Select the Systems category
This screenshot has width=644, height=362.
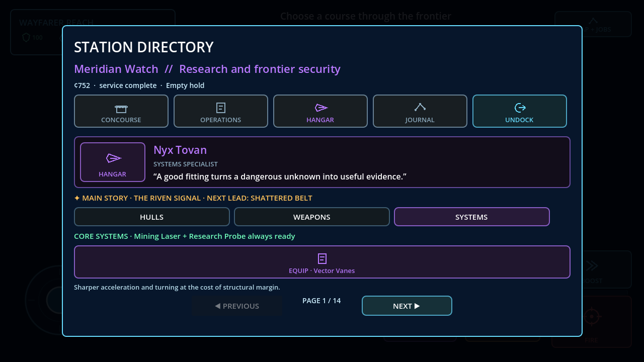pos(471,217)
